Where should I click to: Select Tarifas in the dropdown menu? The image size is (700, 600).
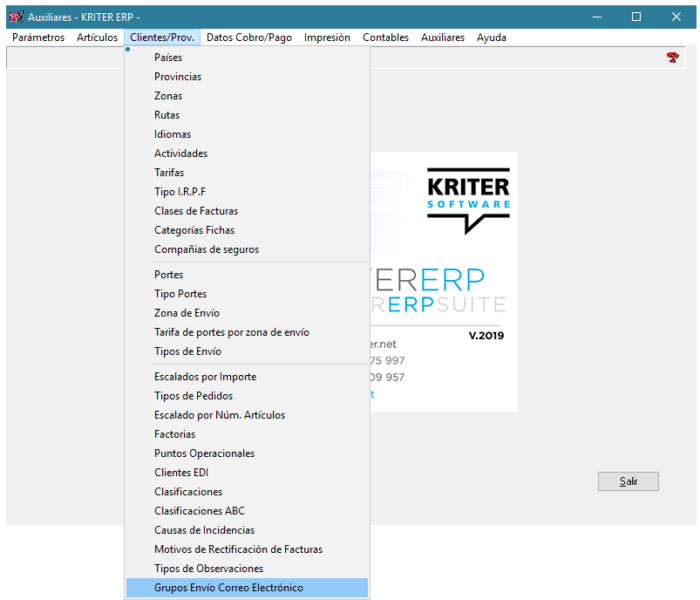pos(247,173)
